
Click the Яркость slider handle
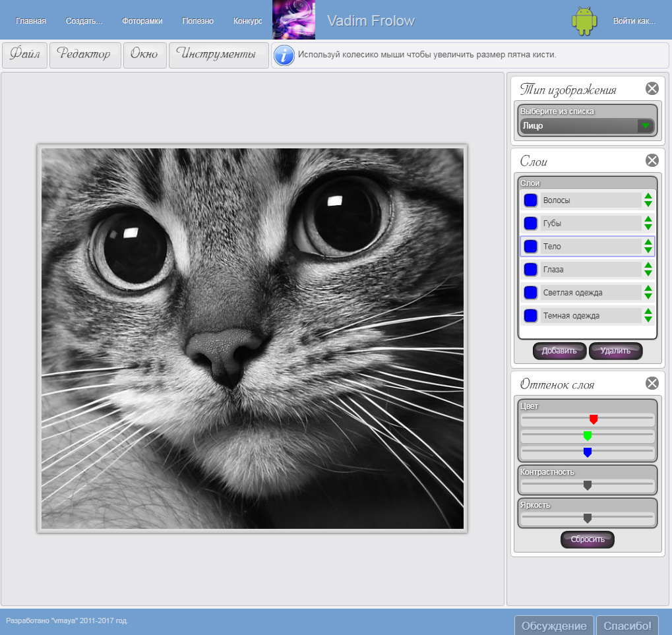pyautogui.click(x=587, y=518)
